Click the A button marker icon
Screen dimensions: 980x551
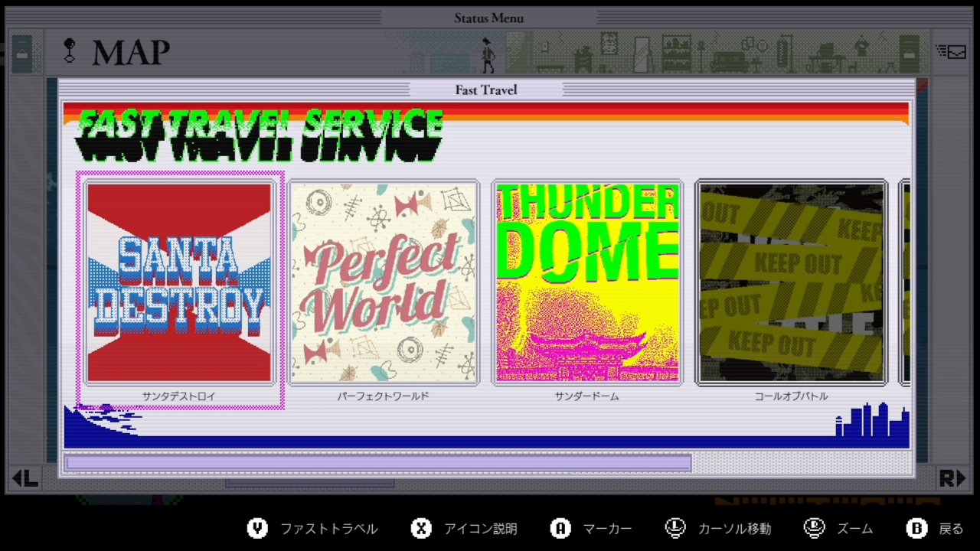point(560,528)
